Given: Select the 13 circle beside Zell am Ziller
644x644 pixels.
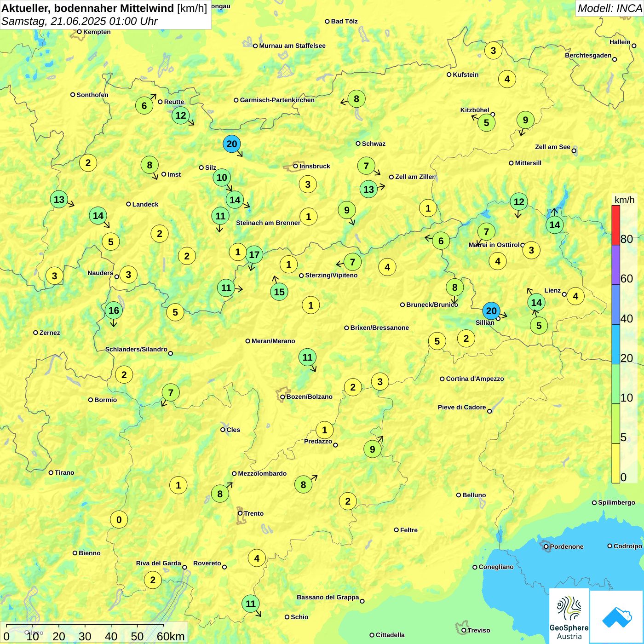Looking at the screenshot, I should coord(368,189).
